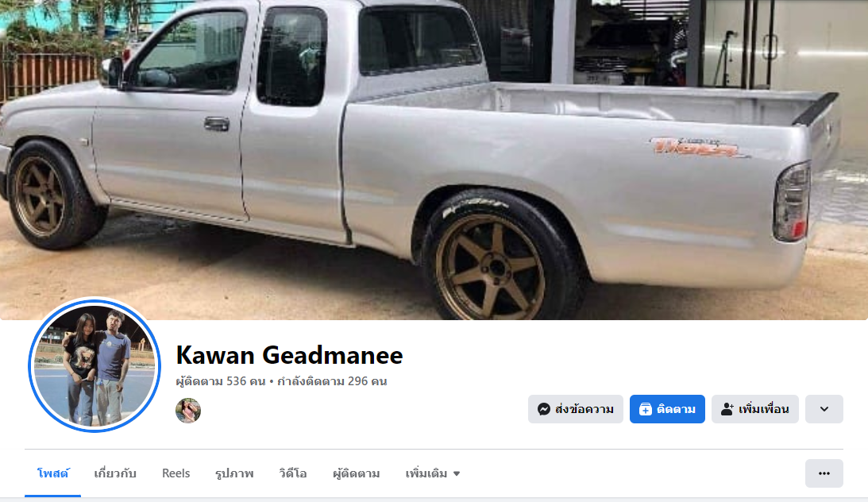Switch to the เกี่ยวกับ tab
This screenshot has width=868, height=502.
pos(115,473)
